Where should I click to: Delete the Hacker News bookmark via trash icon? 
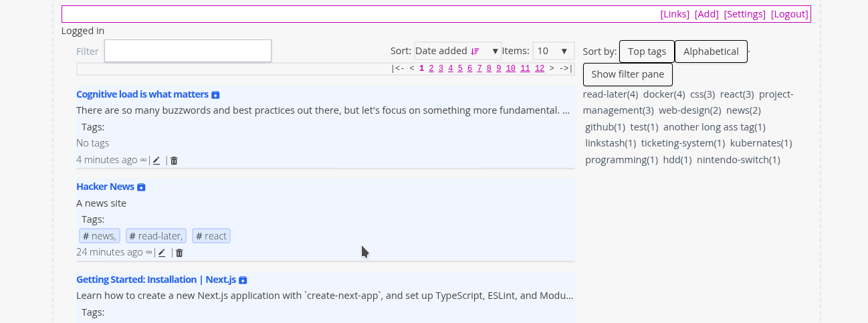179,253
